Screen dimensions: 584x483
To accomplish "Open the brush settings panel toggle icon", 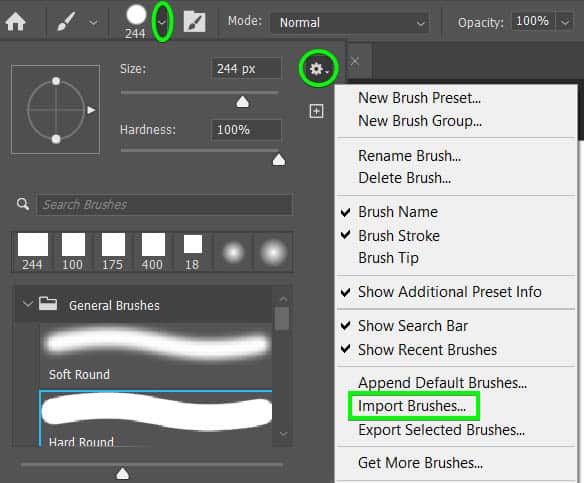I will 194,22.
